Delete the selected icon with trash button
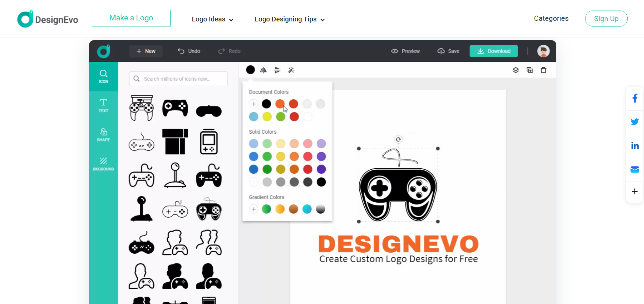Viewport: 644px width, 304px height. pyautogui.click(x=544, y=70)
